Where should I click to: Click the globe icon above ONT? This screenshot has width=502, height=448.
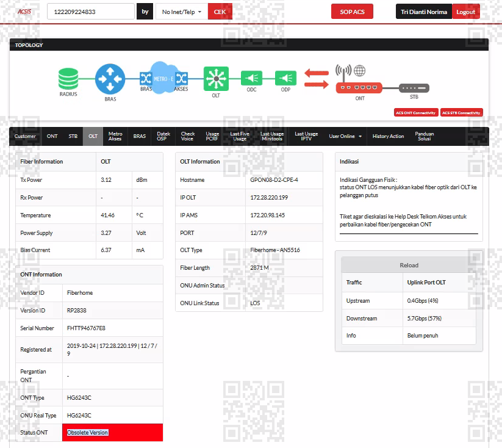coord(359,71)
